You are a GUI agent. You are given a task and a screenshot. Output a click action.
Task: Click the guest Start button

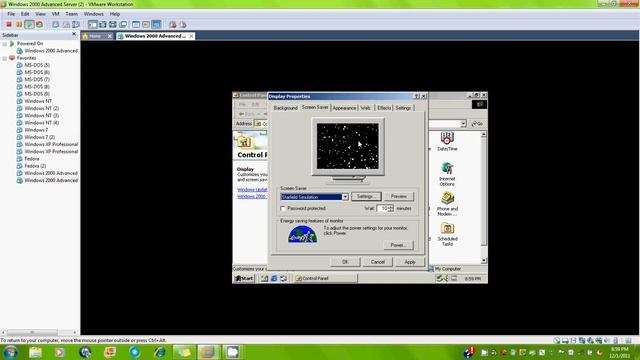(244, 278)
